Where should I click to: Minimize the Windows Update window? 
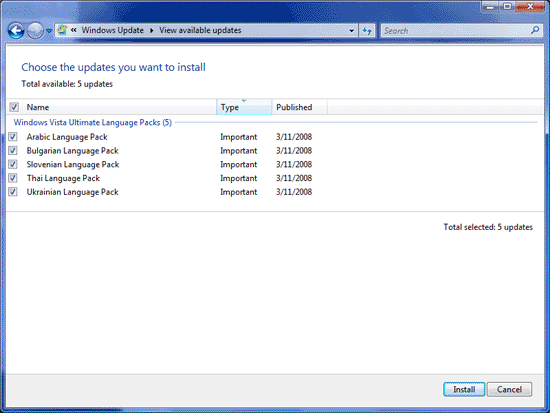[x=490, y=7]
